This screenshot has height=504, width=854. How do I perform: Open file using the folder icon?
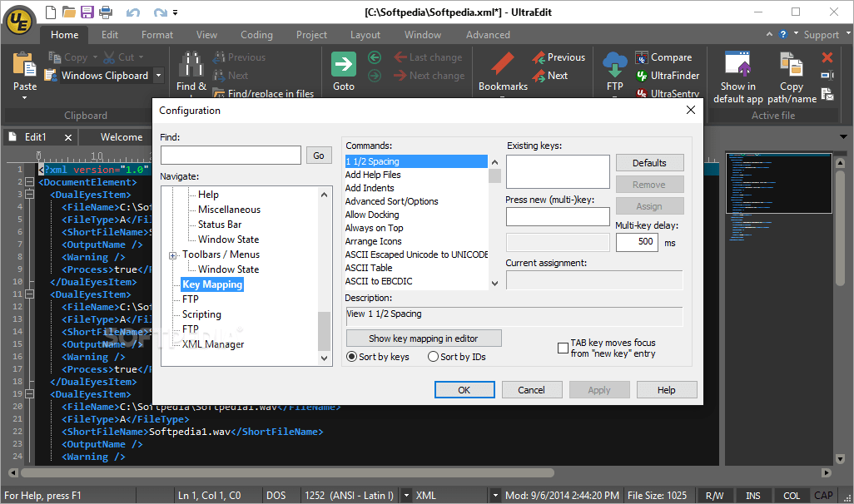pyautogui.click(x=68, y=12)
